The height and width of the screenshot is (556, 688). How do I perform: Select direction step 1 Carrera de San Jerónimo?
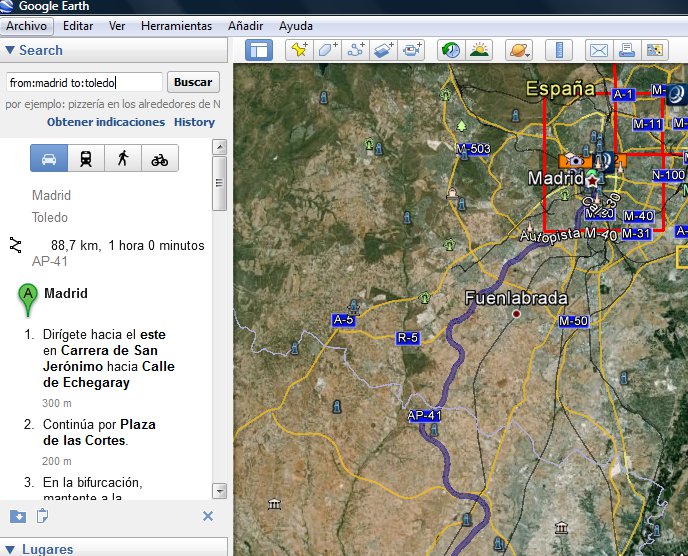[x=108, y=359]
